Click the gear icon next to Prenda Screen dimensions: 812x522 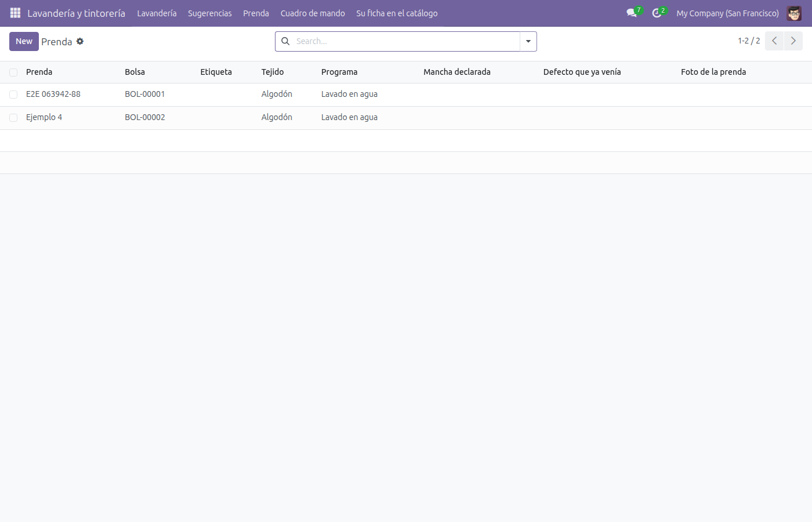point(80,41)
